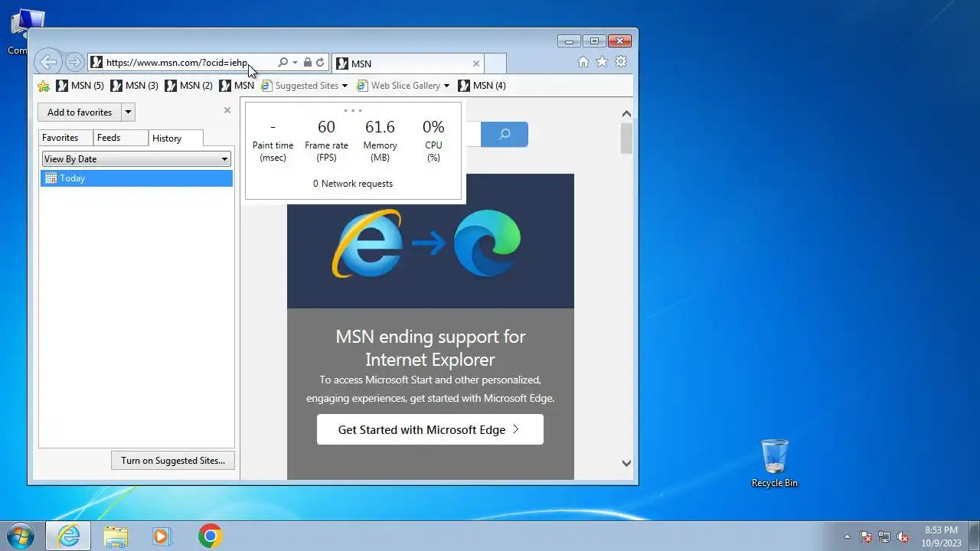
Task: Open Windows Explorer from the taskbar
Action: click(x=116, y=536)
